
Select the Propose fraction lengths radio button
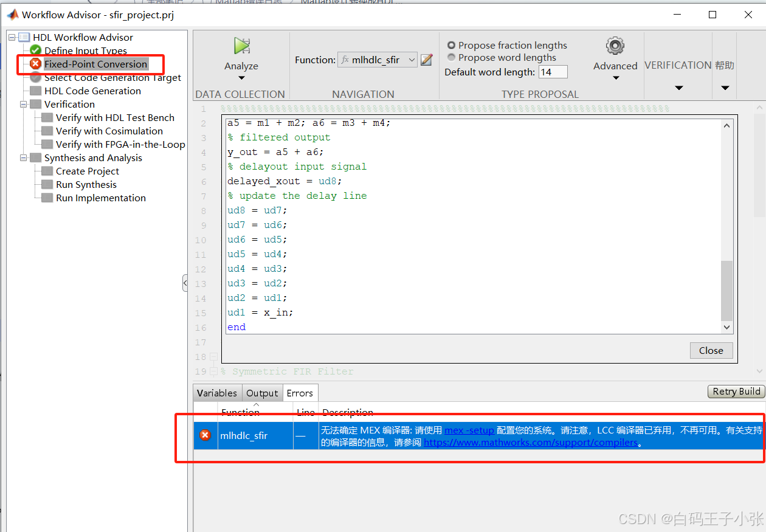click(x=451, y=45)
